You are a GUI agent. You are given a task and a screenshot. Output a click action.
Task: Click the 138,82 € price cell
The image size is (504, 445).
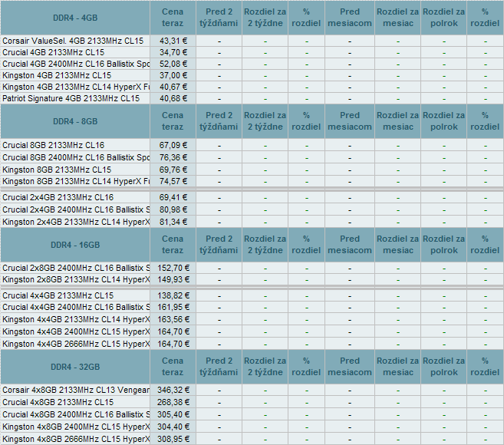(173, 295)
